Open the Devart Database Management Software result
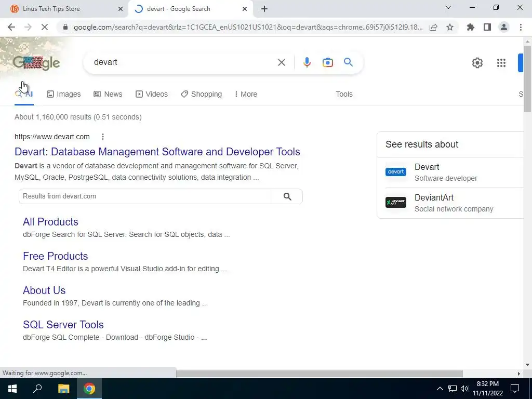Viewport: 532px width, 399px height. pyautogui.click(x=157, y=152)
